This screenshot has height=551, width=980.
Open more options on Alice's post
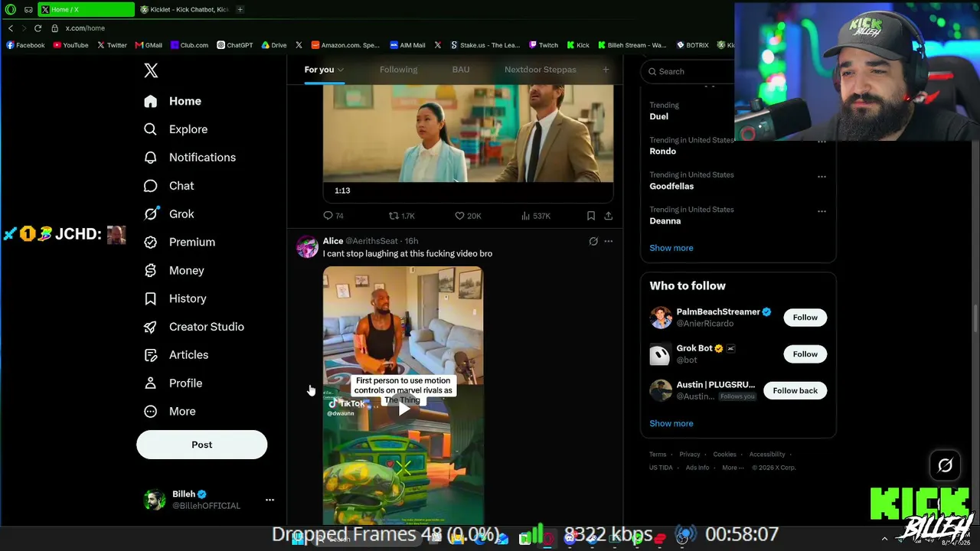(609, 241)
